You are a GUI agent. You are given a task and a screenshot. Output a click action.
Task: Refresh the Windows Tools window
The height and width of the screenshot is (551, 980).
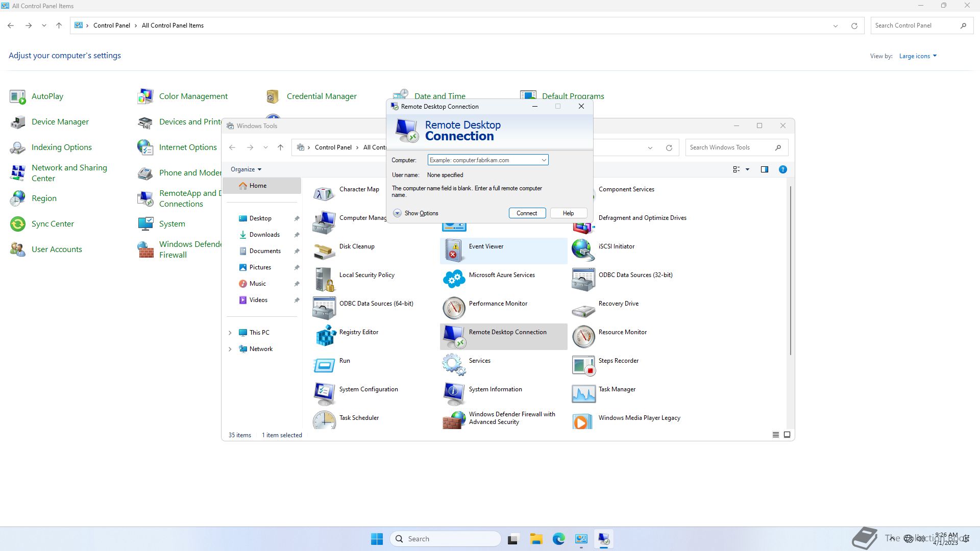click(x=669, y=147)
